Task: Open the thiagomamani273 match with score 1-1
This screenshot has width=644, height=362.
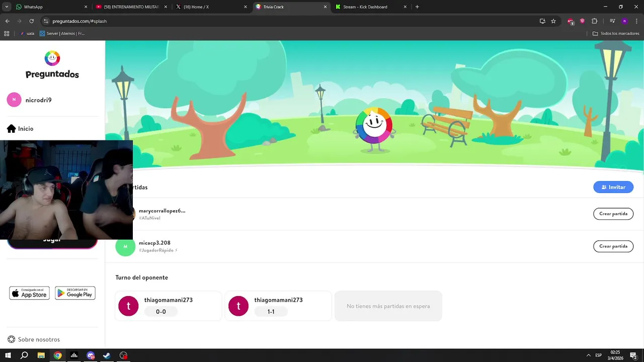Action: click(278, 306)
